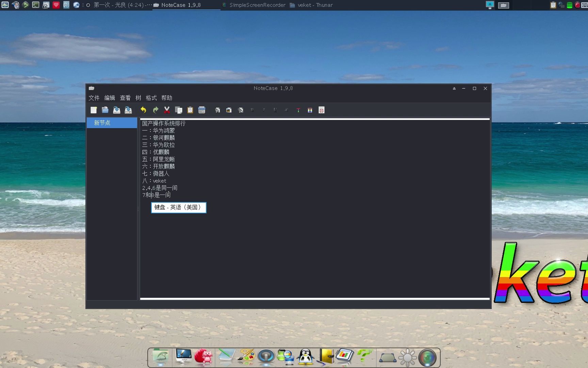Copy selection using the copy icon
Viewport: 588px width, 368px height.
pyautogui.click(x=178, y=110)
